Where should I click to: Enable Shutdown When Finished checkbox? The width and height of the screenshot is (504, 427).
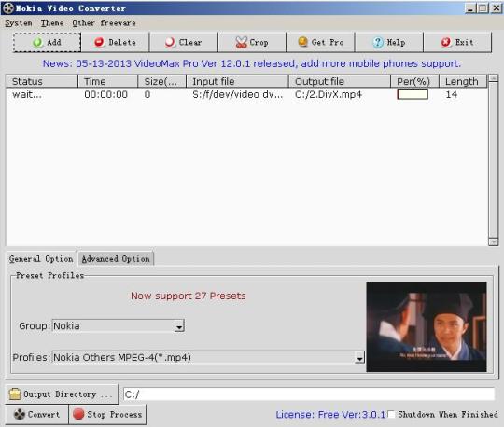[x=391, y=414]
